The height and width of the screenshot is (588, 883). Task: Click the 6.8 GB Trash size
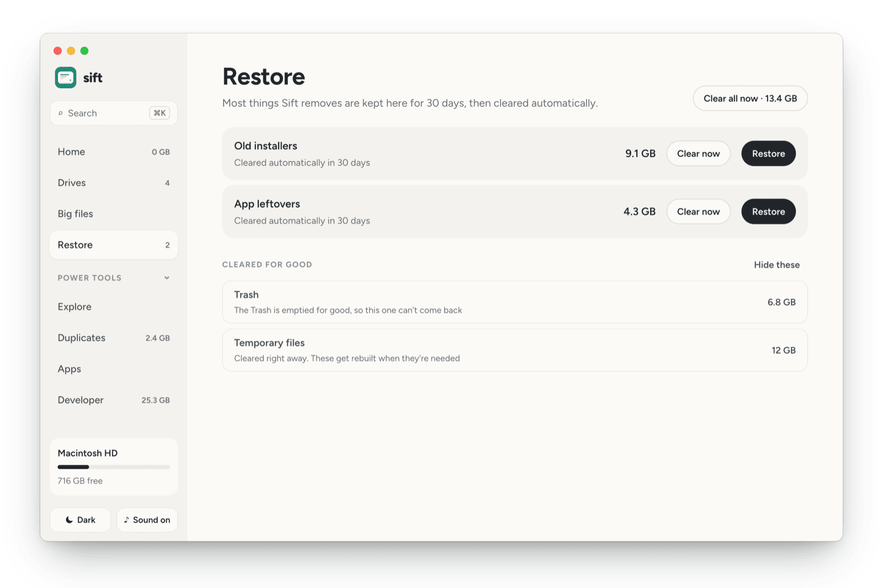781,302
